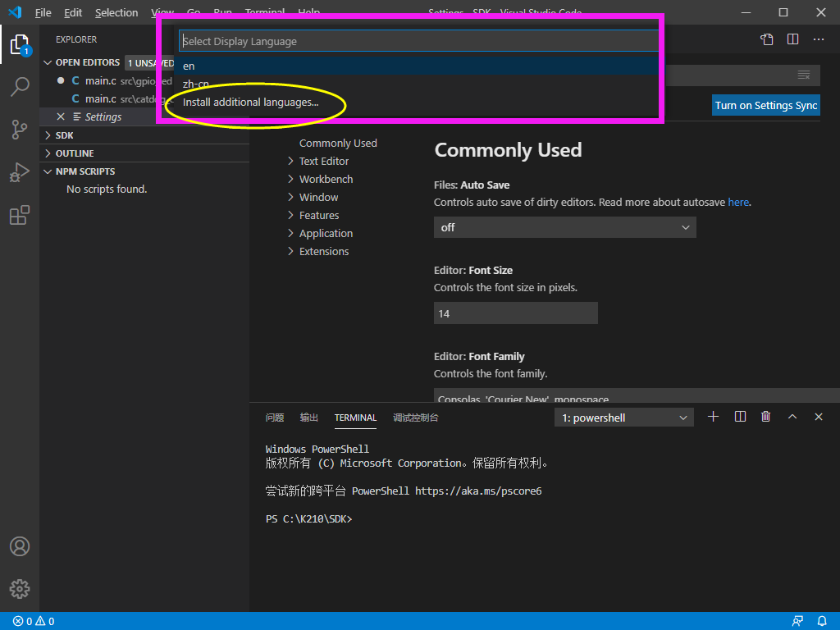This screenshot has height=630, width=840.
Task: Click the errors and warnings status indicator
Action: point(34,622)
